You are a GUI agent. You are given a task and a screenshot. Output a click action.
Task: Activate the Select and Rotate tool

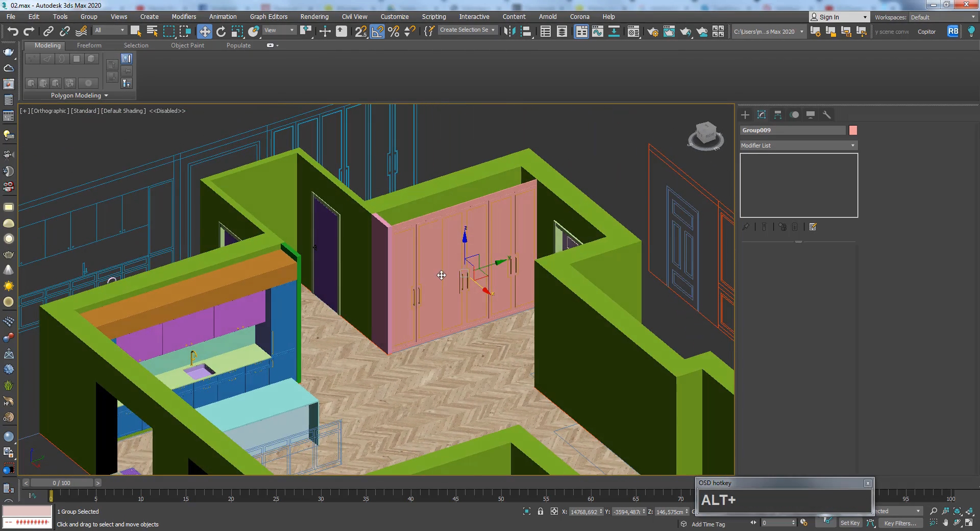tap(220, 31)
